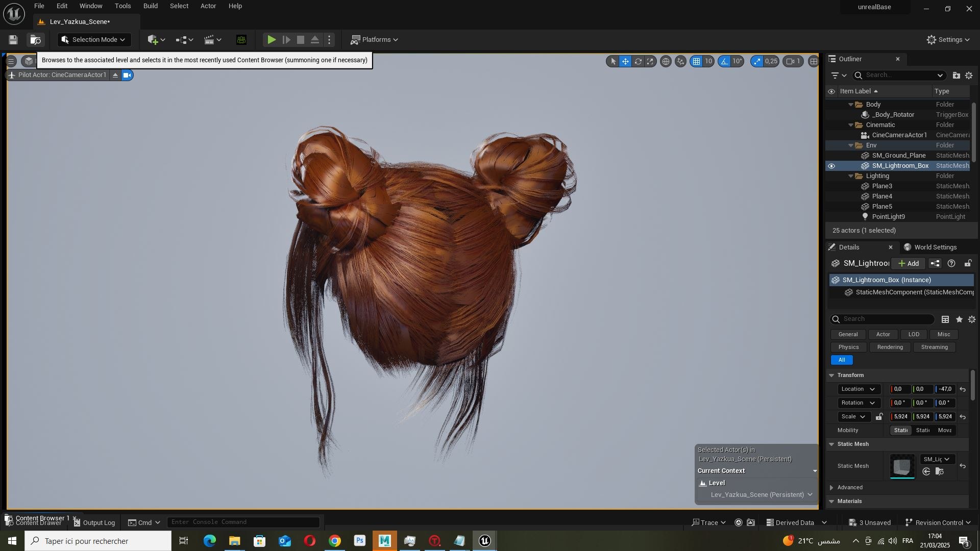Save the current level with the disk icon
The image size is (980, 551).
pos(13,40)
